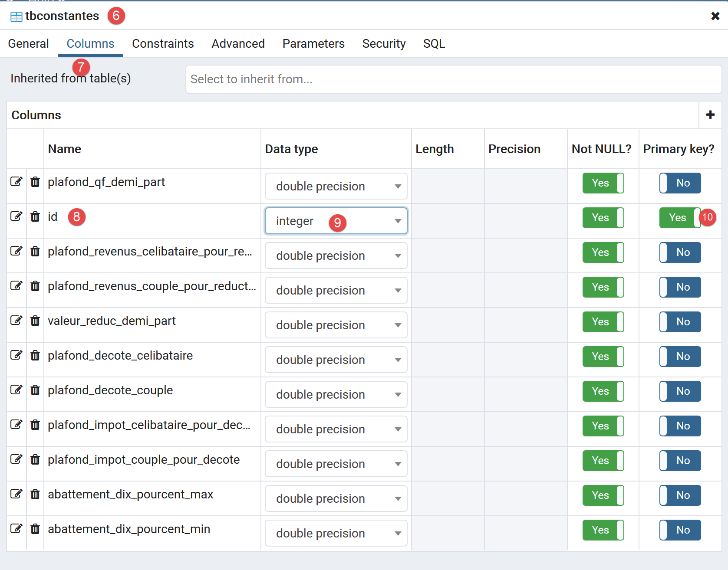Edit the plafond_decote_couple column
Screen dimensions: 728x570
tap(16, 390)
